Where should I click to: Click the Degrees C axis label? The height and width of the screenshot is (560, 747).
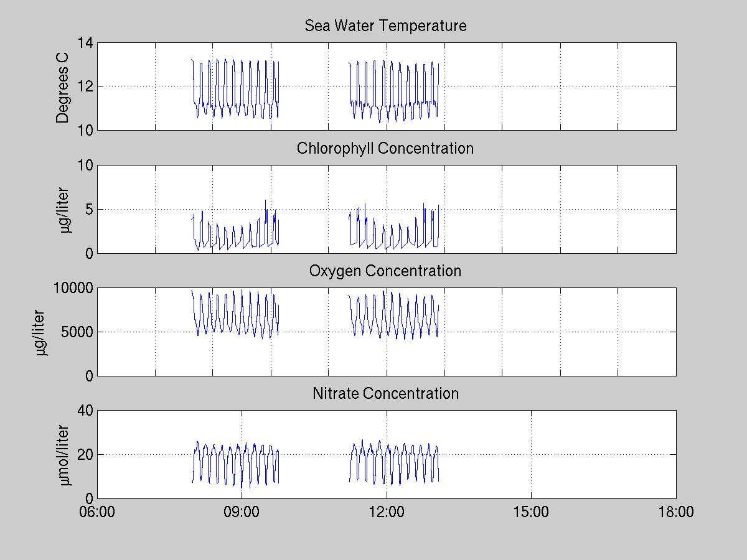tap(63, 86)
